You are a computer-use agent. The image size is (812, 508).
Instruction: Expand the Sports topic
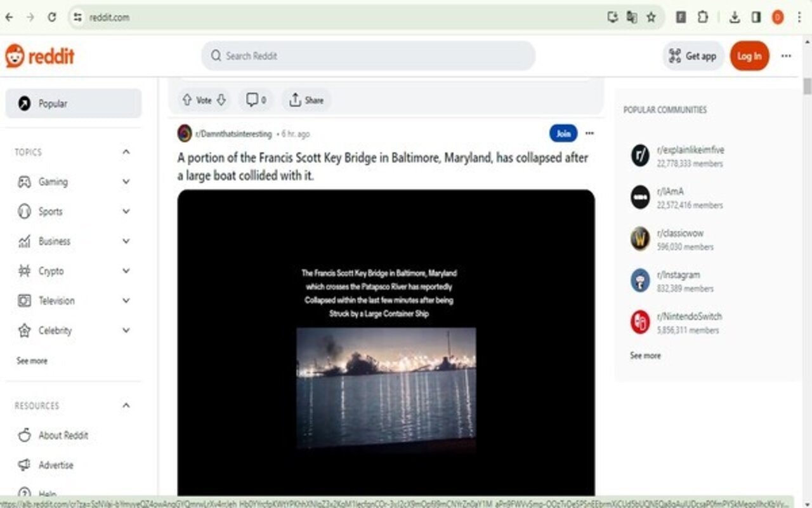coord(126,211)
